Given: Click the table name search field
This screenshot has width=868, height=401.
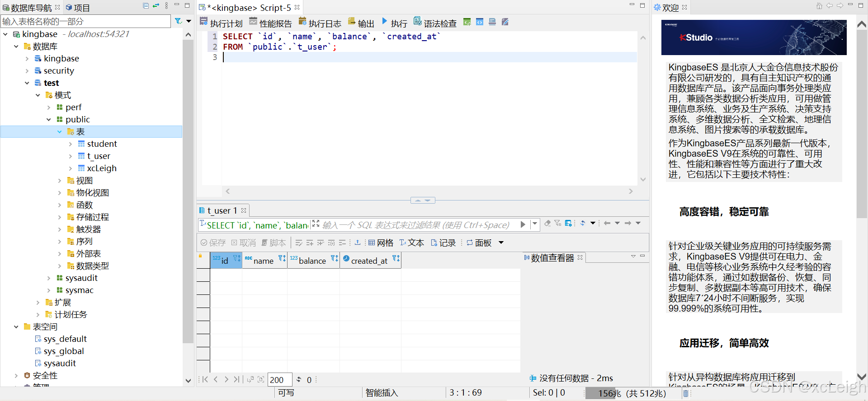Looking at the screenshot, I should [86, 21].
